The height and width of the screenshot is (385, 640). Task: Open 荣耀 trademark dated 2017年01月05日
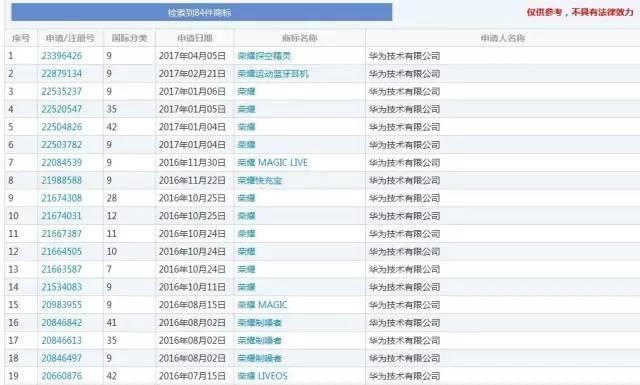tap(247, 109)
